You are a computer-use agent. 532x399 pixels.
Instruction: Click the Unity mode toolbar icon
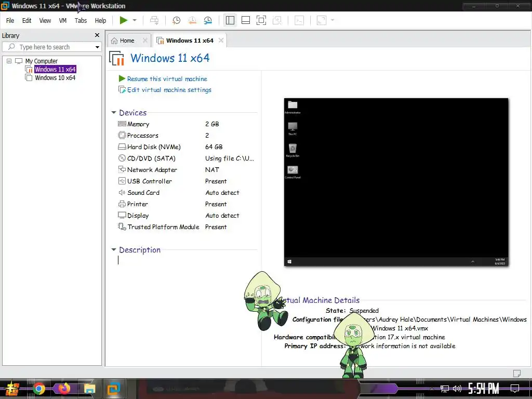click(277, 20)
